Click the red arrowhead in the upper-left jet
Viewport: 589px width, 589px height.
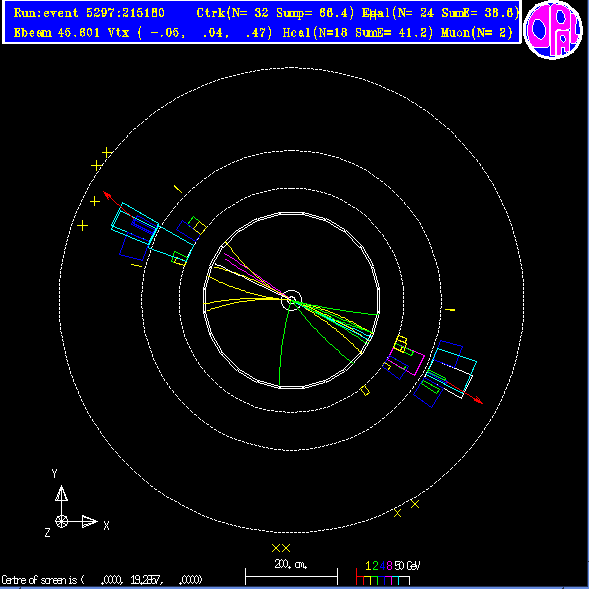107,195
